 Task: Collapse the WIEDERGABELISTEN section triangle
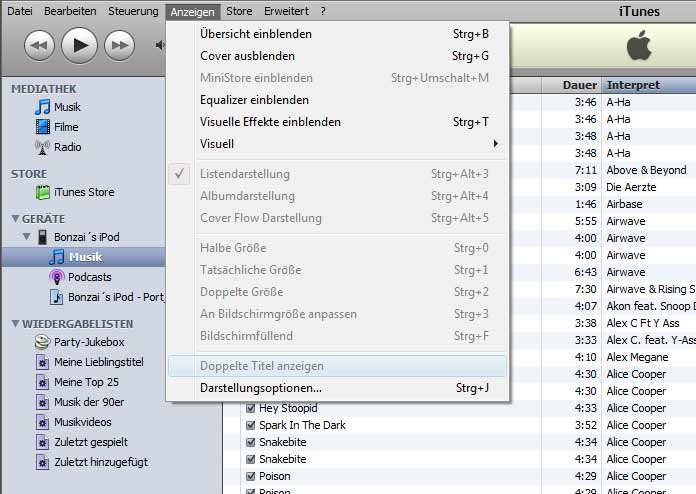coord(16,324)
